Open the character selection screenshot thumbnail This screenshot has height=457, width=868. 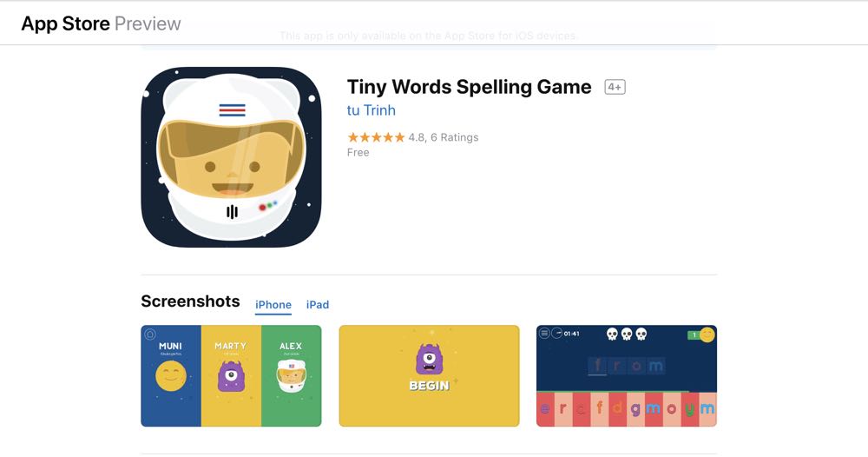(232, 375)
